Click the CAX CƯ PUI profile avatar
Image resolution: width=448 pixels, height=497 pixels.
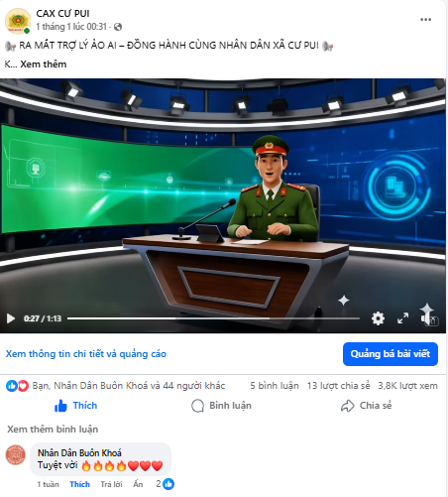(x=18, y=21)
